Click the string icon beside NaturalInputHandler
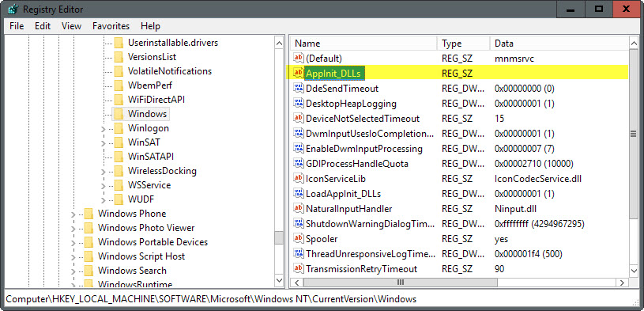The width and height of the screenshot is (644, 311). coord(298,209)
